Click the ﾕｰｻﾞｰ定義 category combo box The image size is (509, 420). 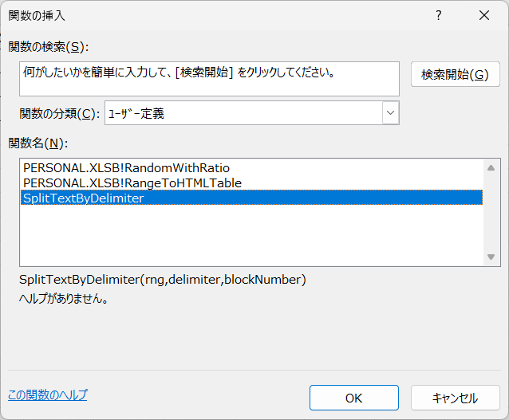tap(252, 113)
